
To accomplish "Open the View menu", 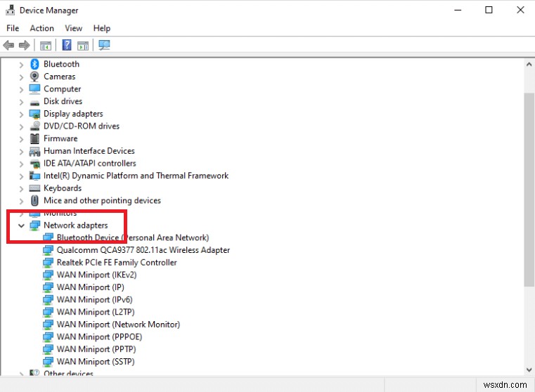I will pyautogui.click(x=73, y=28).
